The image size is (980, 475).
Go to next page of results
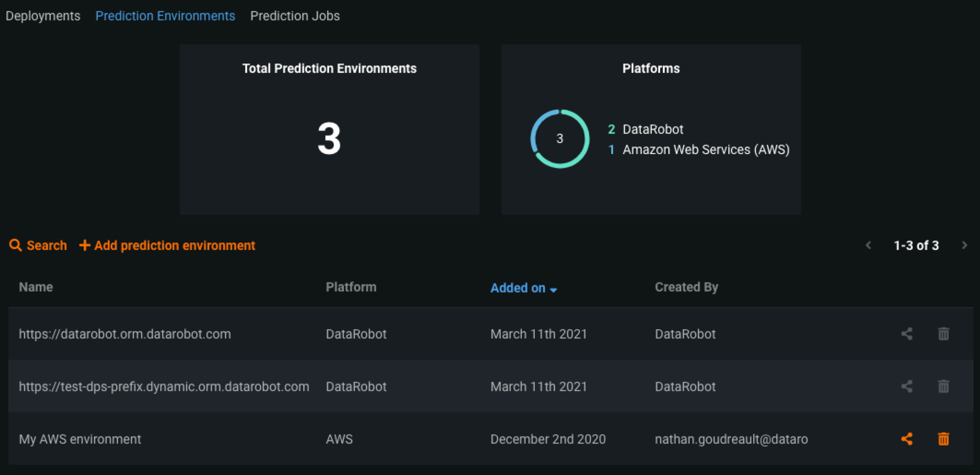[964, 245]
